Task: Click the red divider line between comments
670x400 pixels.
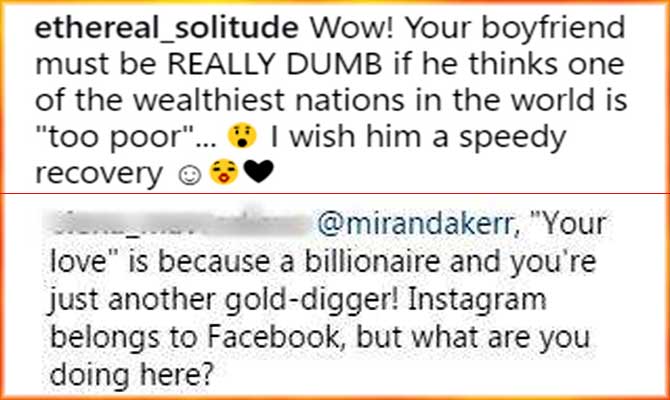Action: click(x=335, y=193)
